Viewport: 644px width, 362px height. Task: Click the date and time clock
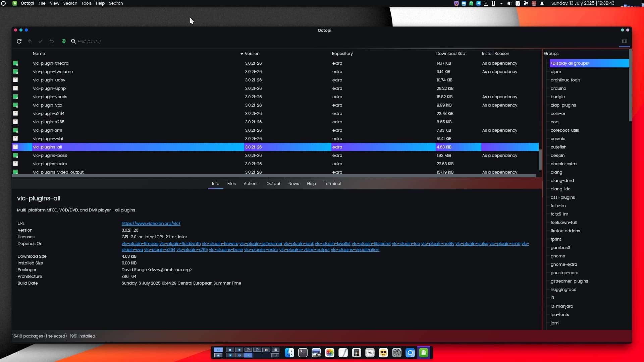tap(583, 3)
